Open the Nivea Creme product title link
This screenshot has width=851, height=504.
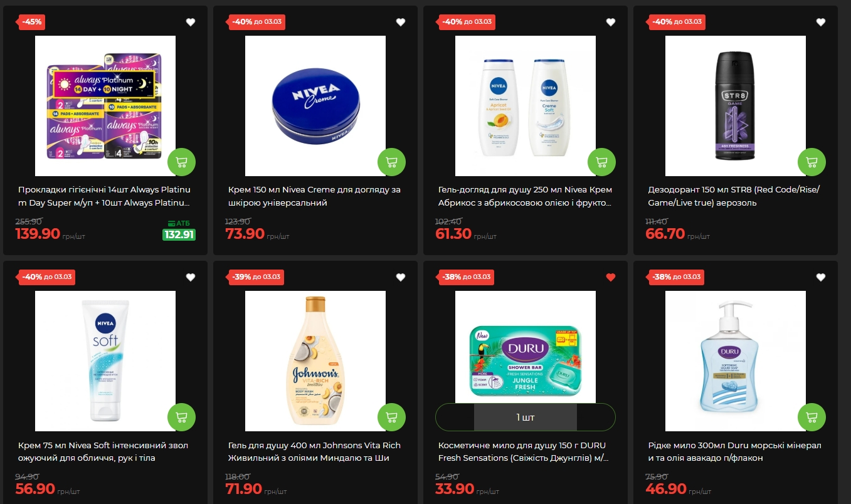314,196
